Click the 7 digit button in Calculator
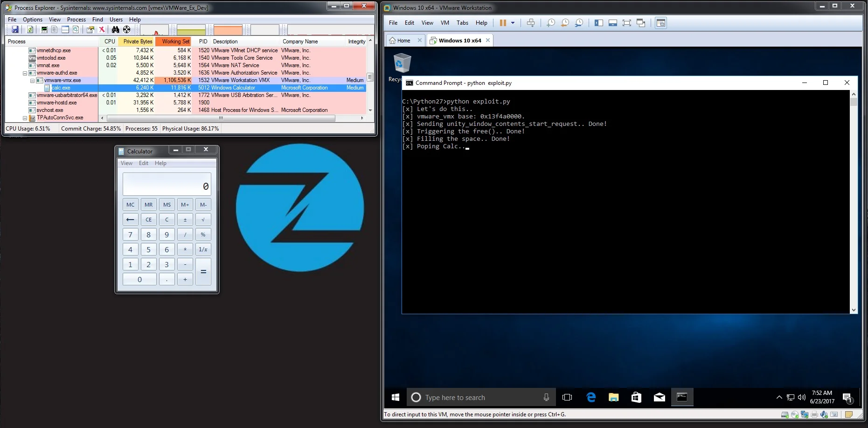The height and width of the screenshot is (428, 868). [x=131, y=235]
